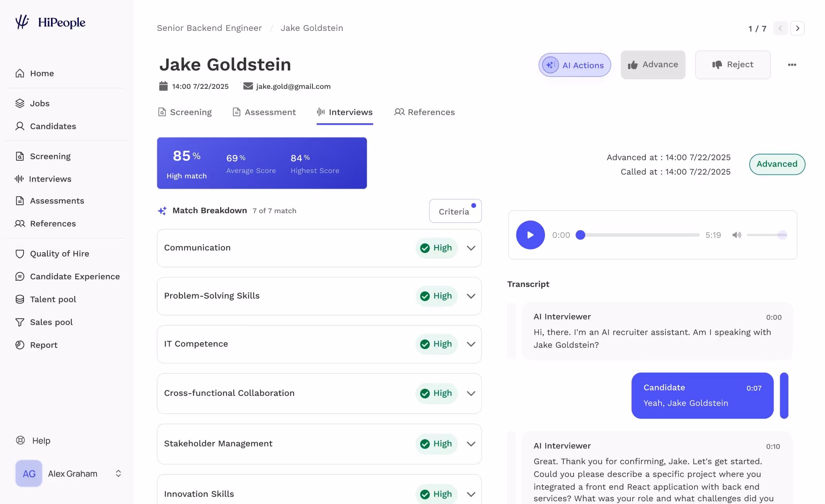Viewport: 825px width, 504px height.
Task: Open the Home sidebar item
Action: [41, 73]
